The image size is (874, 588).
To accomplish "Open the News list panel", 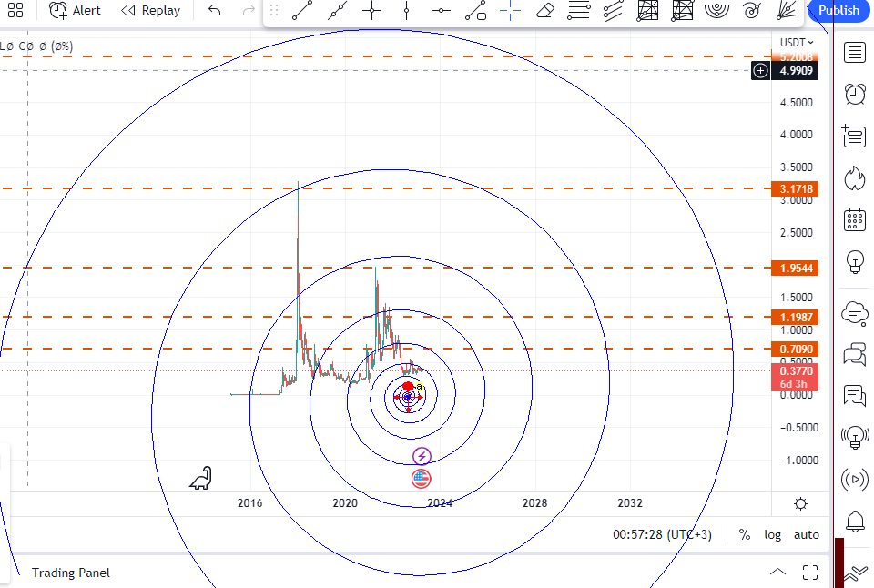I will coord(855,136).
